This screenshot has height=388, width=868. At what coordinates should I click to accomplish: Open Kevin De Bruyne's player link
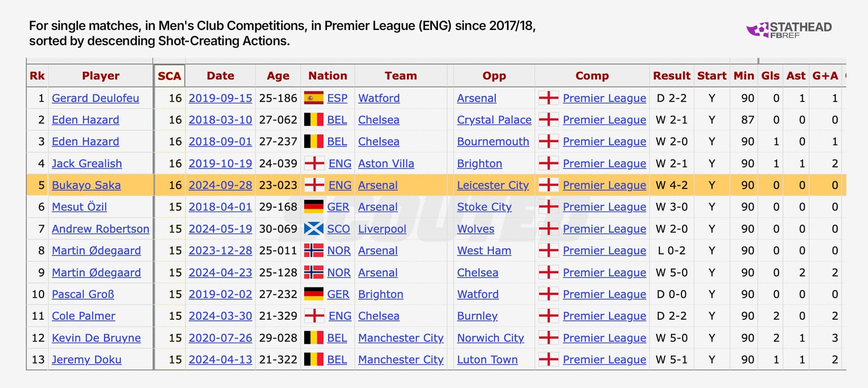pos(96,338)
